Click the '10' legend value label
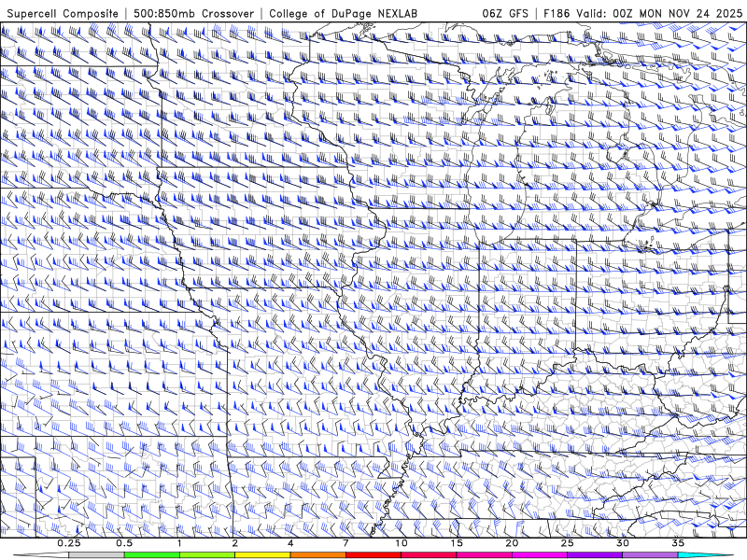 402,543
